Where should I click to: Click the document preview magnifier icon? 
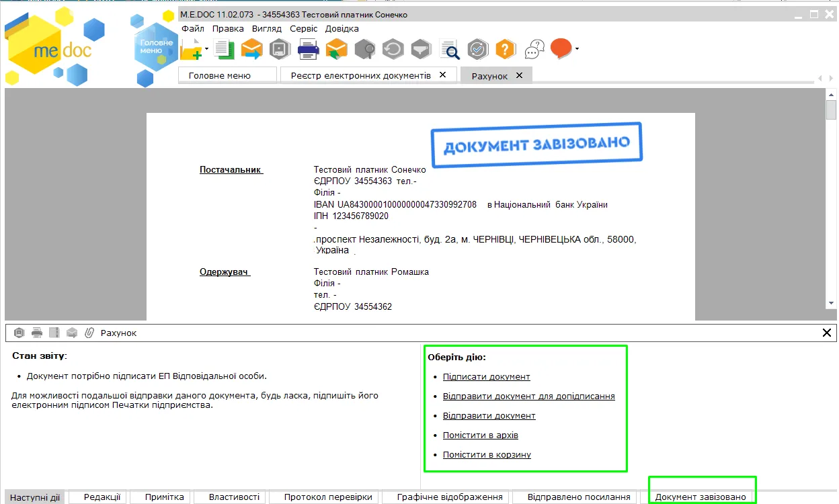click(x=449, y=49)
